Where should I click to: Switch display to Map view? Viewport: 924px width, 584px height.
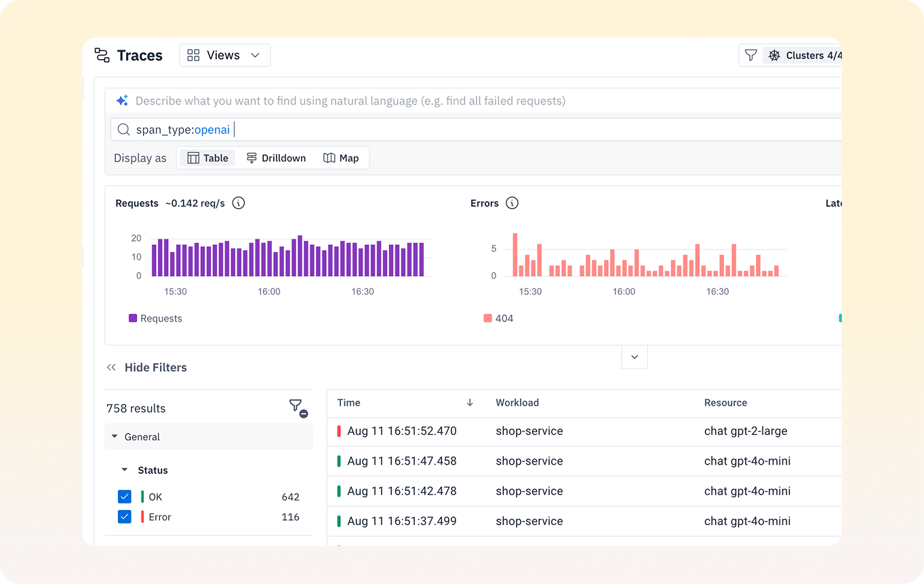point(341,158)
